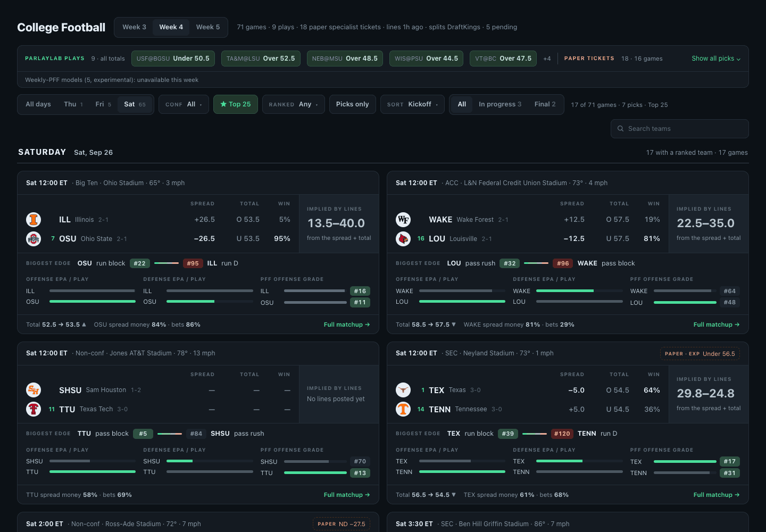766x532 pixels.
Task: Click the WAKE defense EPA bar
Action: point(579,291)
